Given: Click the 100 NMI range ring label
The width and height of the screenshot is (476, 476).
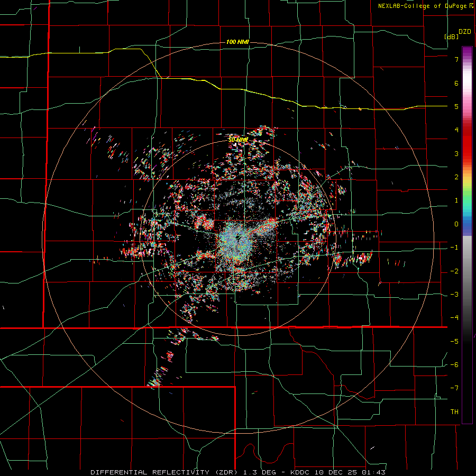Looking at the screenshot, I should [237, 42].
